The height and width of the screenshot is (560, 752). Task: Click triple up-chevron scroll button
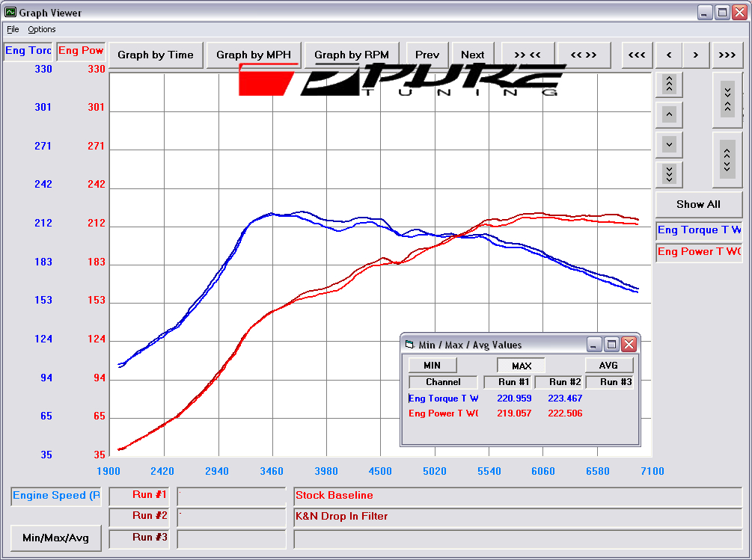(x=669, y=84)
